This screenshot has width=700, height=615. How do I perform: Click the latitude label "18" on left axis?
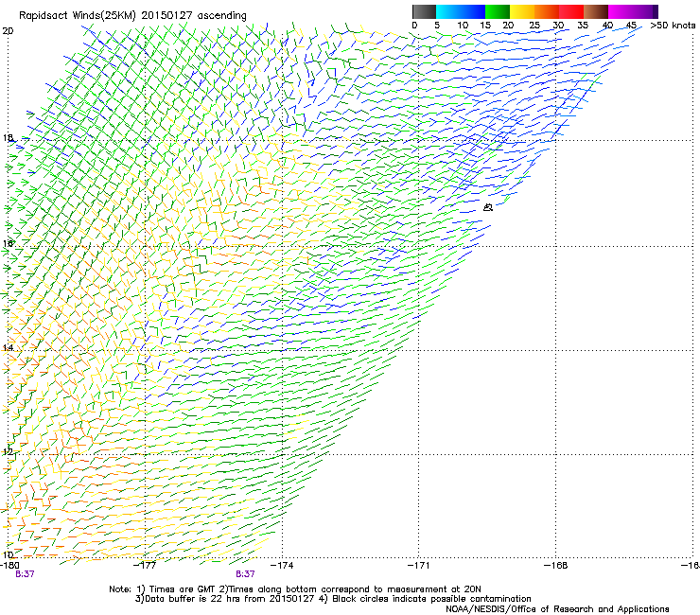pos(8,137)
